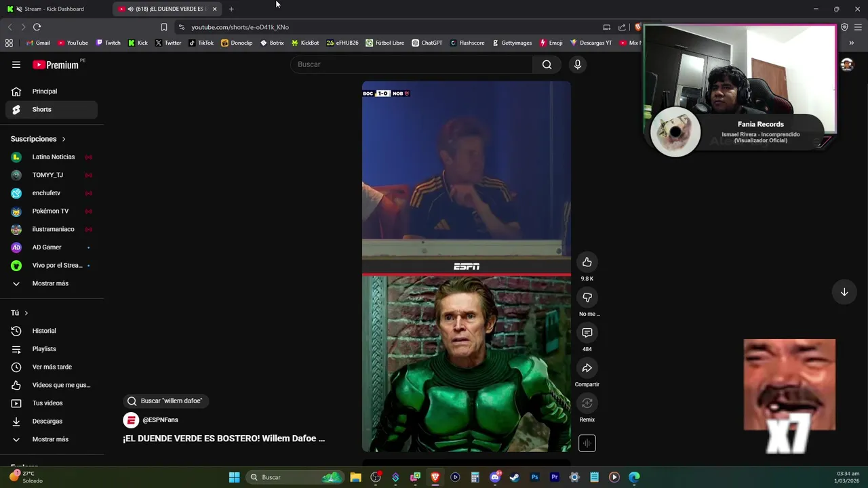
Task: Open Videos que me gustan list
Action: tap(52, 385)
